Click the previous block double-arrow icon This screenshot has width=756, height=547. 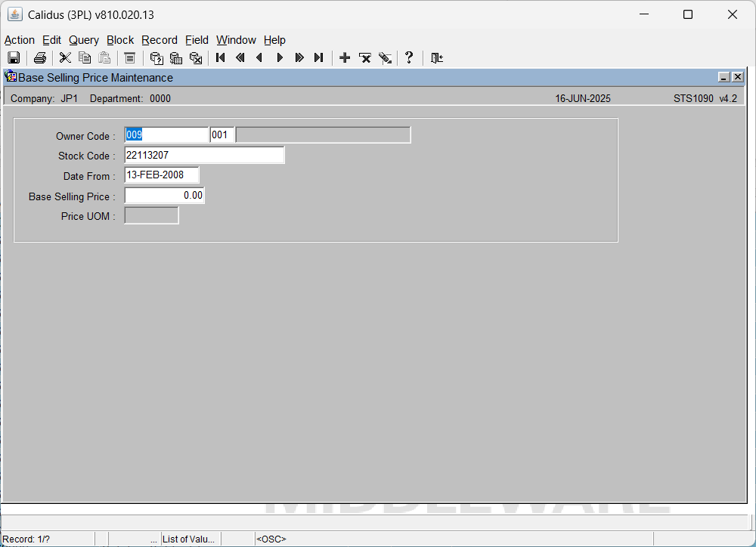pyautogui.click(x=240, y=58)
